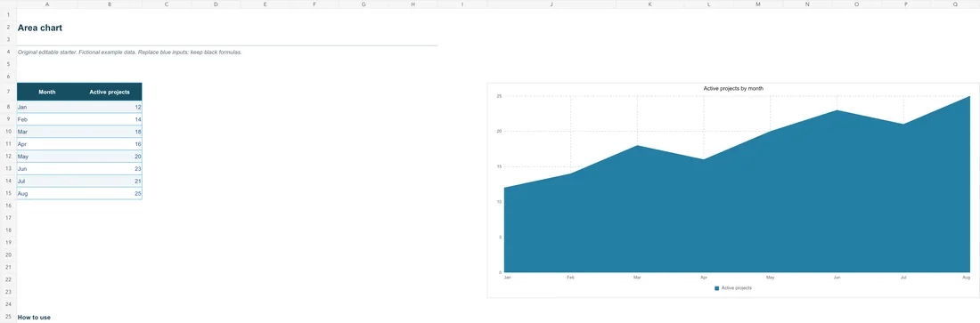980x323 pixels.
Task: Select the 'Mar' month cell
Action: tap(47, 132)
